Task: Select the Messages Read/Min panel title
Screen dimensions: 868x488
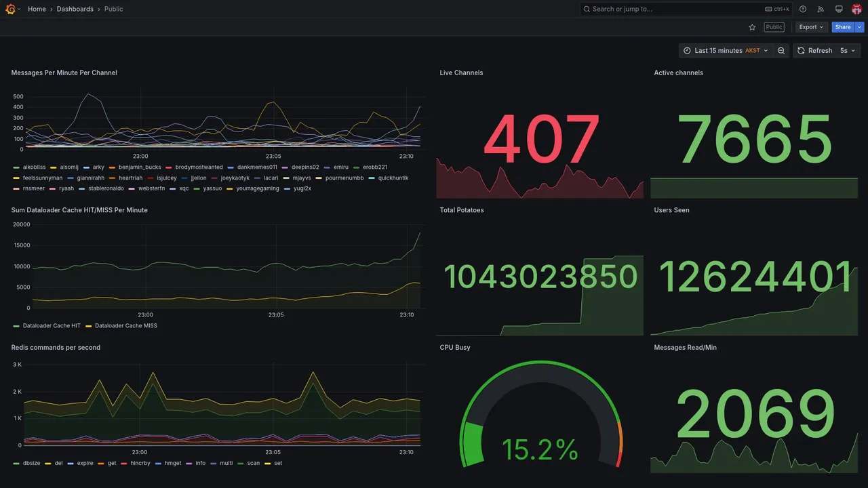Action: pyautogui.click(x=685, y=348)
